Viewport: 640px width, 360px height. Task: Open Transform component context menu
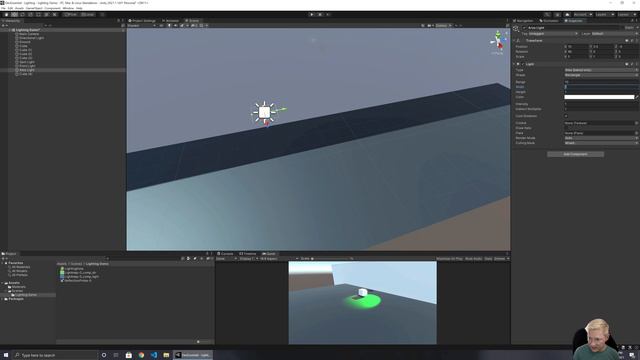637,40
